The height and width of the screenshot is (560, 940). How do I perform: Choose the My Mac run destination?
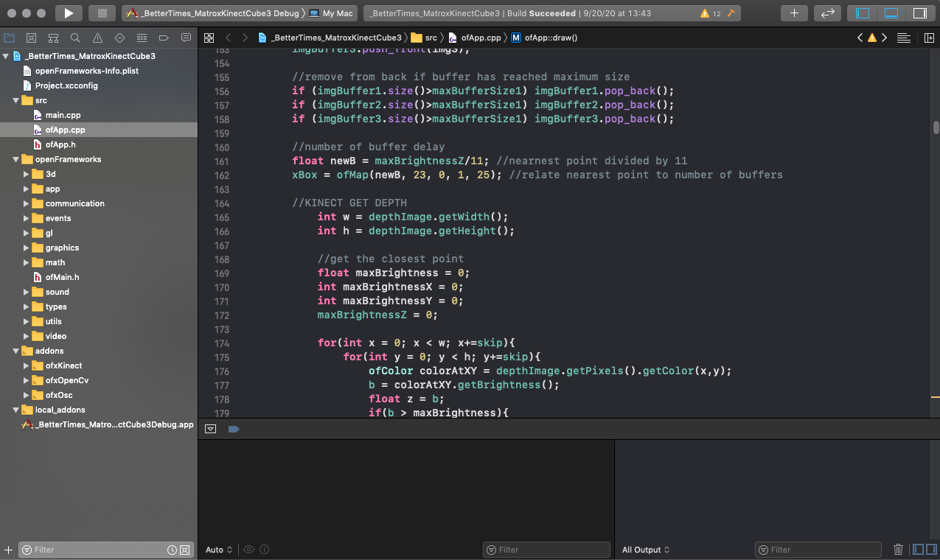click(331, 13)
